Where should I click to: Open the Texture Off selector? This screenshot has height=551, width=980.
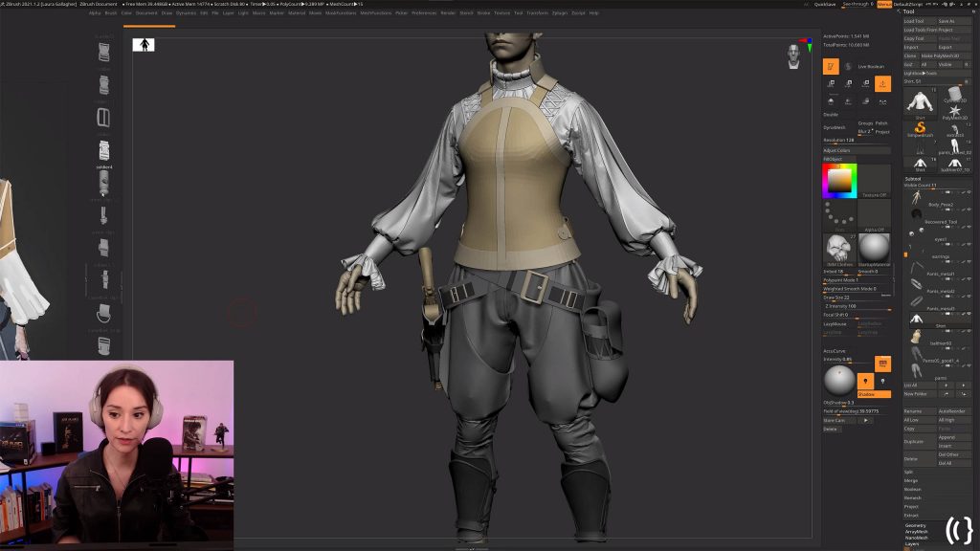pyautogui.click(x=874, y=181)
